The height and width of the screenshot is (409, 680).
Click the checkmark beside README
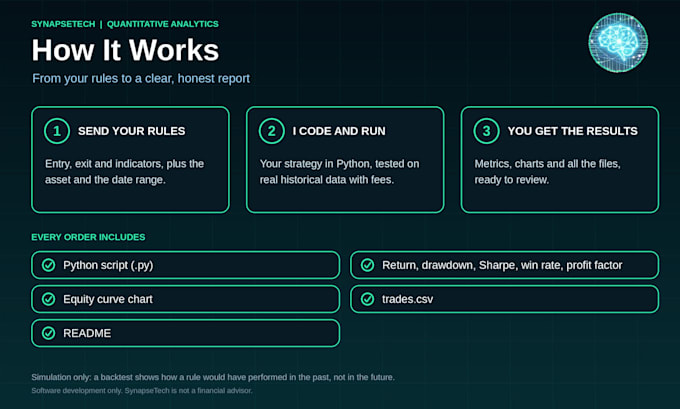tap(49, 333)
